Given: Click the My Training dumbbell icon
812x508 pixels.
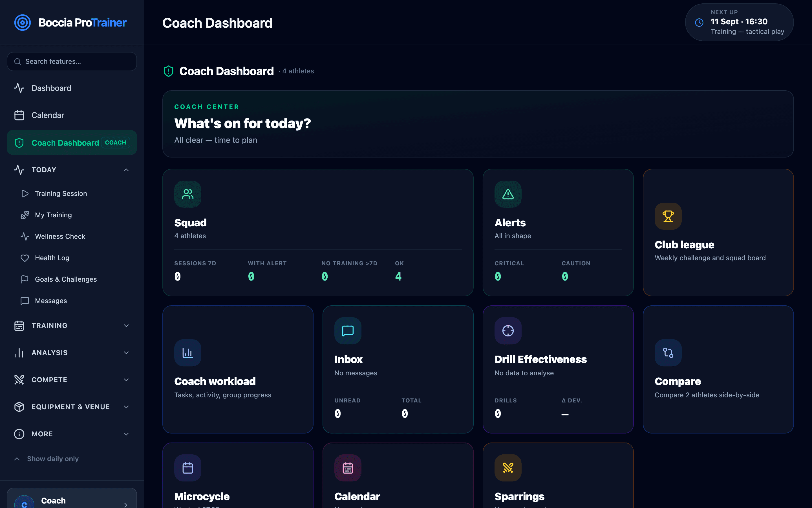Looking at the screenshot, I should tap(25, 215).
